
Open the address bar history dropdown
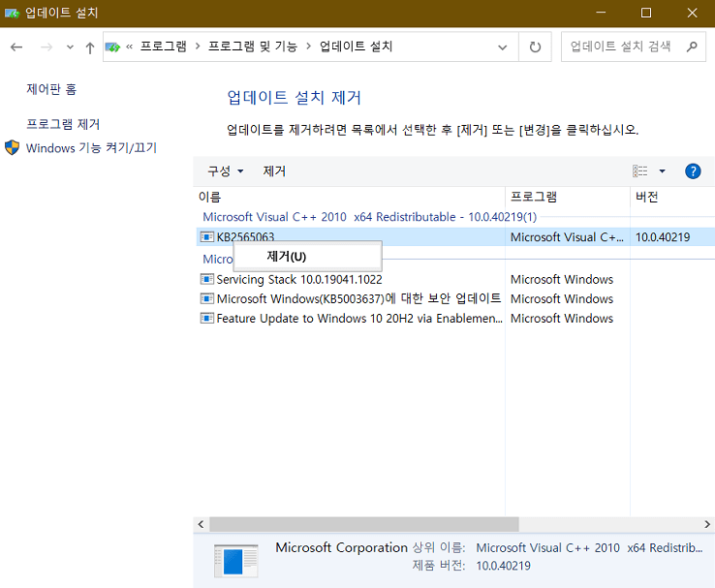pos(502,46)
